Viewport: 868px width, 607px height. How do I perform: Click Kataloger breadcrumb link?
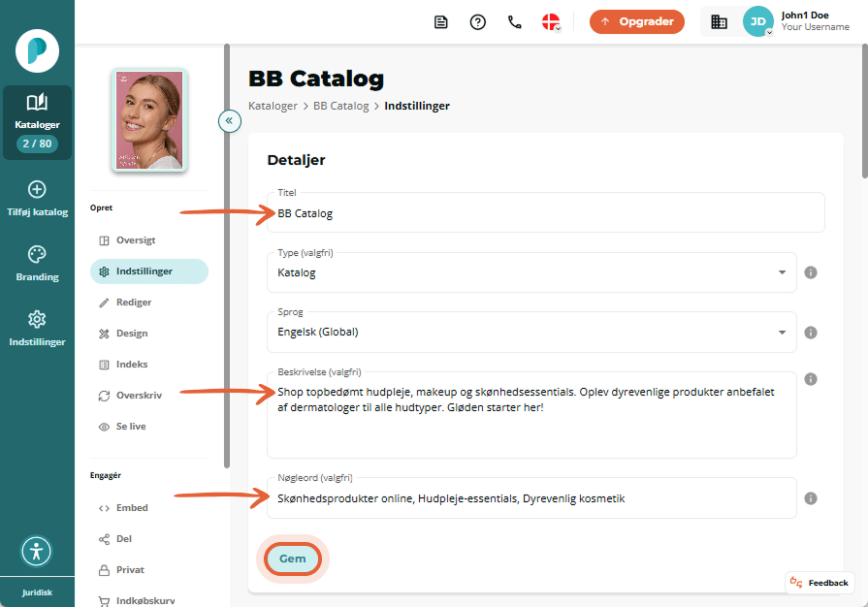click(273, 106)
